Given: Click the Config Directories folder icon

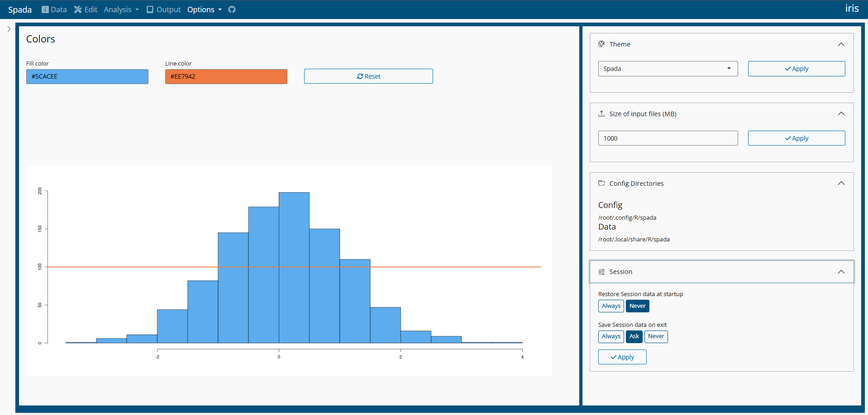Looking at the screenshot, I should tap(601, 184).
